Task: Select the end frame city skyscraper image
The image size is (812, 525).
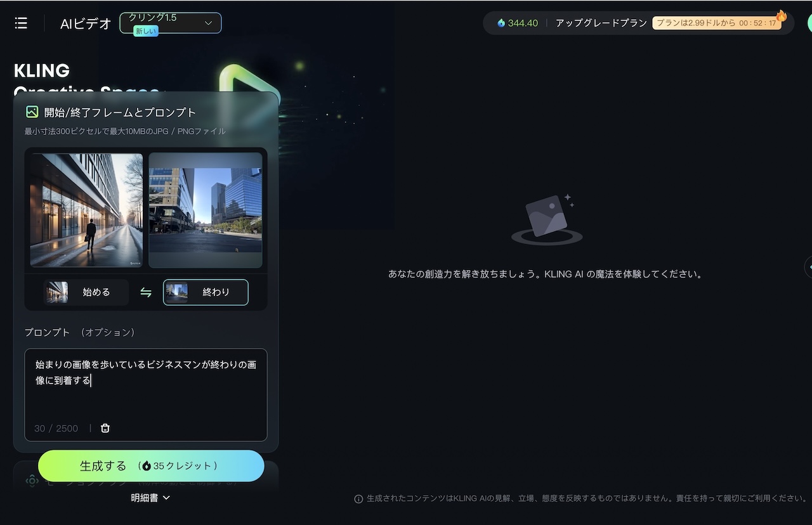Action: click(x=206, y=210)
